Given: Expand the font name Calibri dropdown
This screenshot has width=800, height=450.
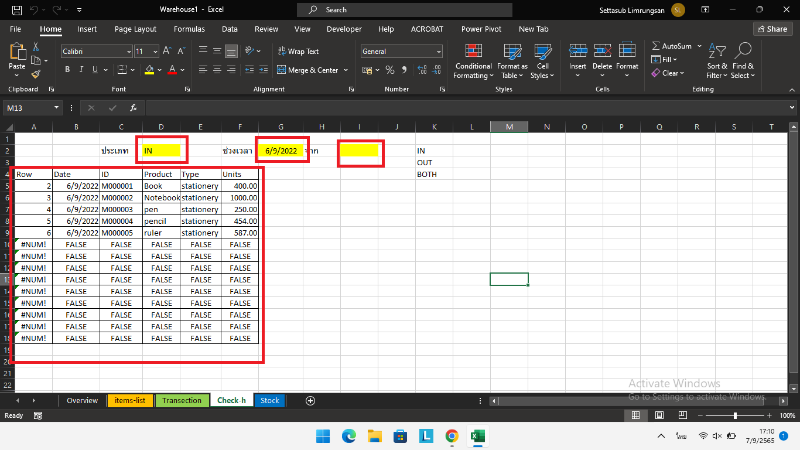Looking at the screenshot, I should (x=127, y=51).
